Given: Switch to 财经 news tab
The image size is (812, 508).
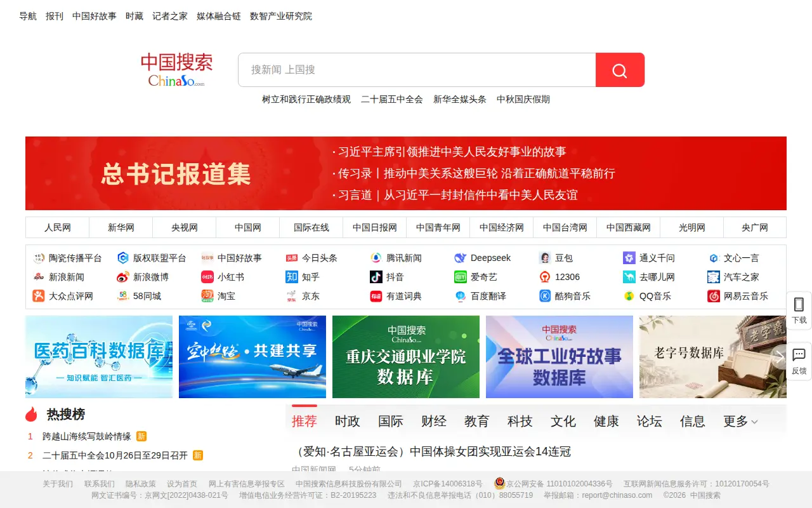Looking at the screenshot, I should tap(434, 421).
